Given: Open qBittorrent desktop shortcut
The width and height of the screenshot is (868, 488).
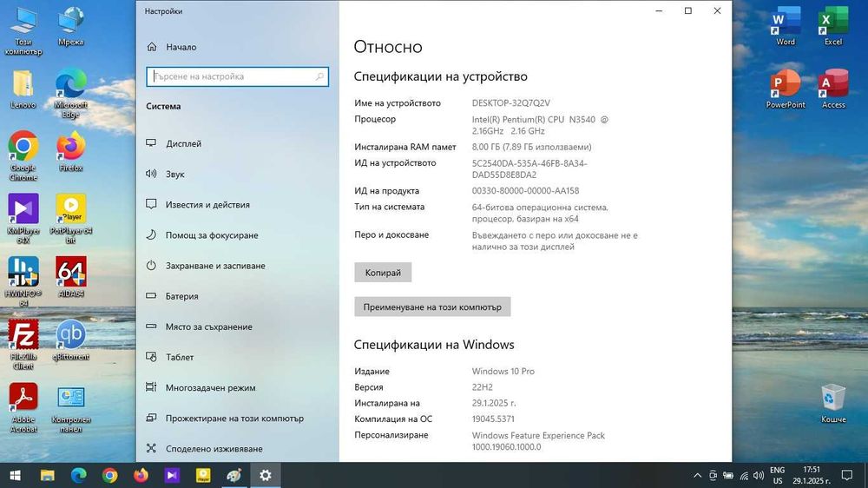Looking at the screenshot, I should [71, 340].
